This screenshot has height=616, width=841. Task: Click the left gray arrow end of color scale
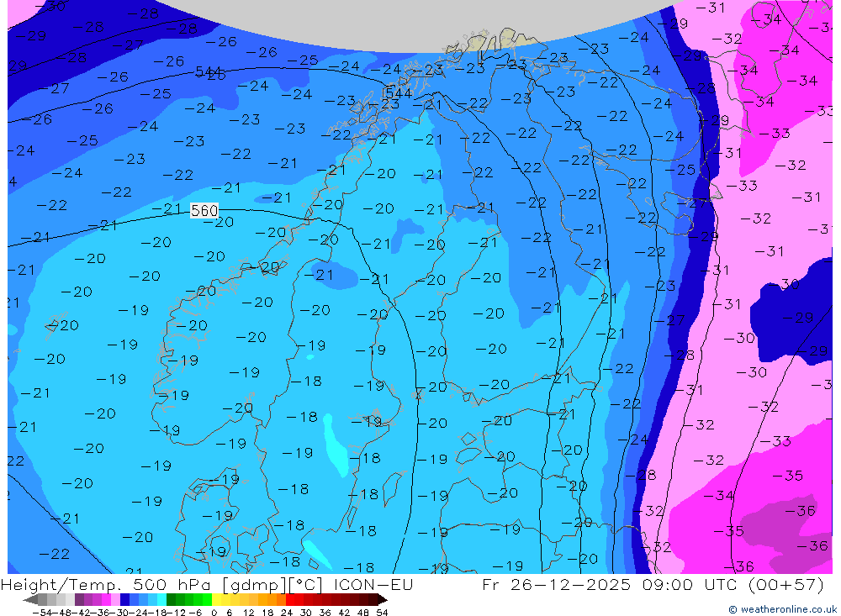(x=30, y=600)
